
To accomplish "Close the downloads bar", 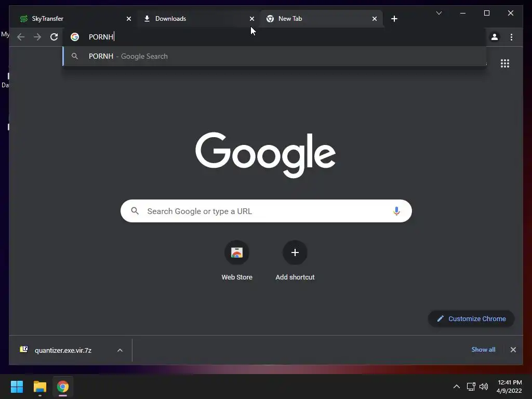I will tap(513, 350).
